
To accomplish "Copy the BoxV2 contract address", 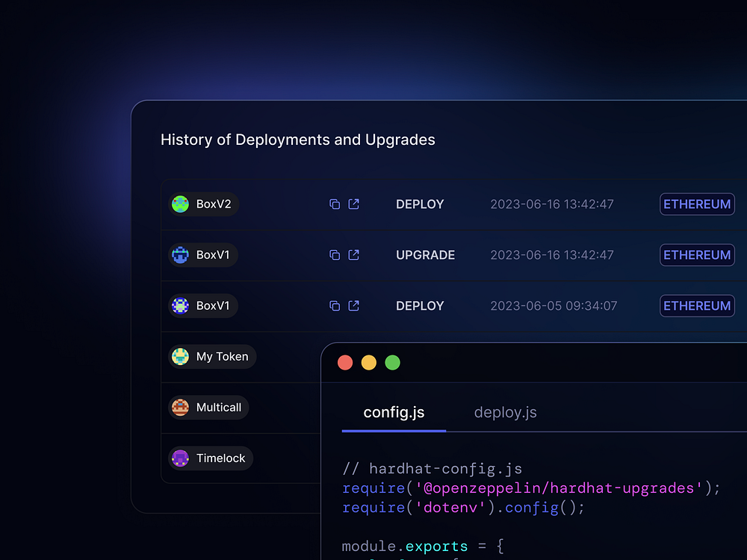I will [335, 204].
